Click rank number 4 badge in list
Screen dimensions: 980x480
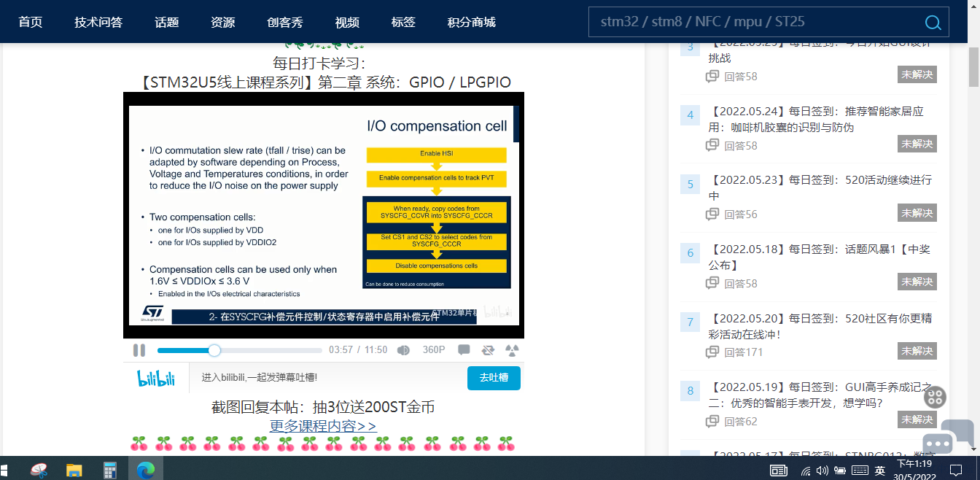point(691,115)
